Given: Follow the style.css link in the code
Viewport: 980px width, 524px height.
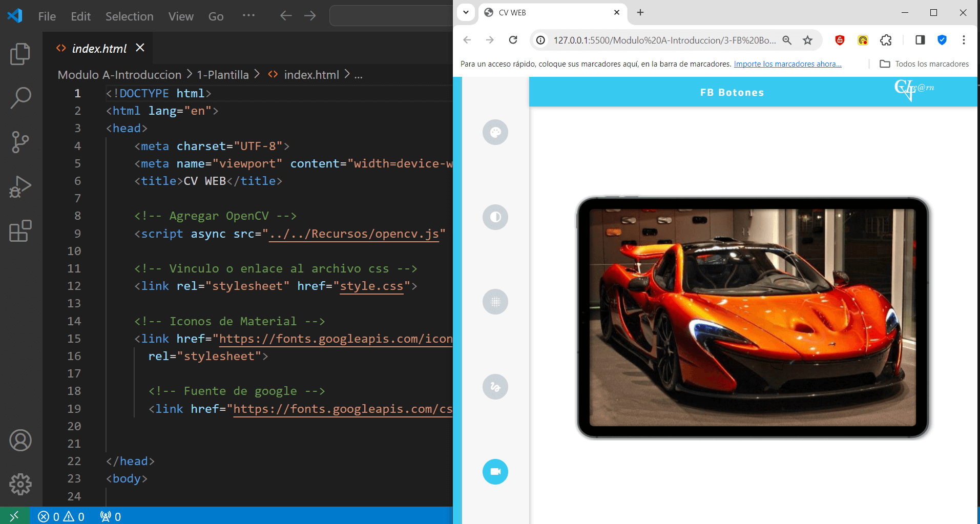Looking at the screenshot, I should pos(371,286).
